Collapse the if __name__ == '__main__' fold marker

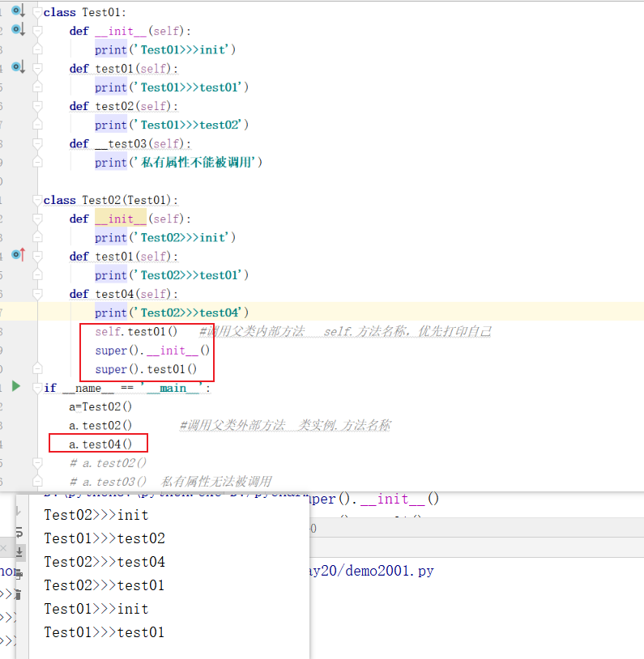(x=37, y=388)
